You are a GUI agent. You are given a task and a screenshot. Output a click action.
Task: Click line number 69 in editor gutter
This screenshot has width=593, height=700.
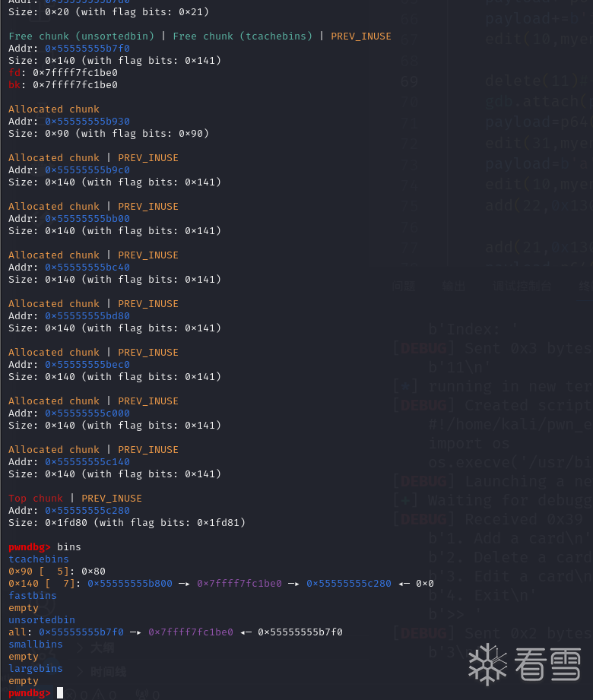[410, 80]
